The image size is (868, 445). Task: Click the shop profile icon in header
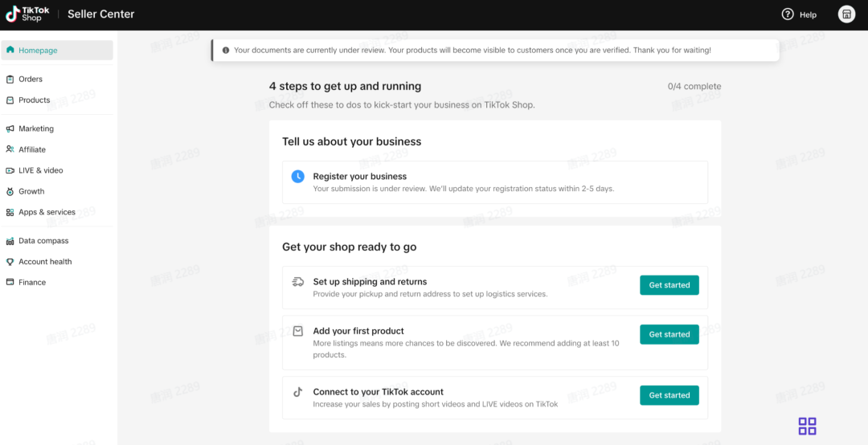tap(846, 14)
